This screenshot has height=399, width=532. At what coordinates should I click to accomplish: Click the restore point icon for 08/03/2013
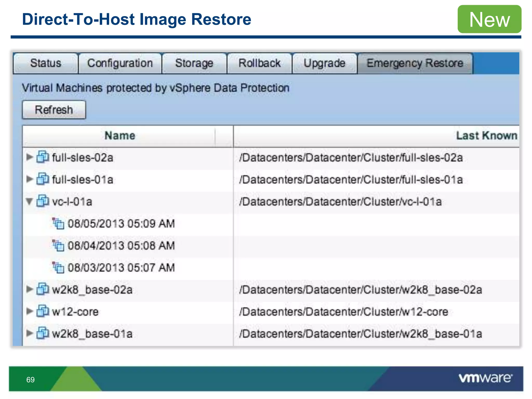[x=58, y=268]
